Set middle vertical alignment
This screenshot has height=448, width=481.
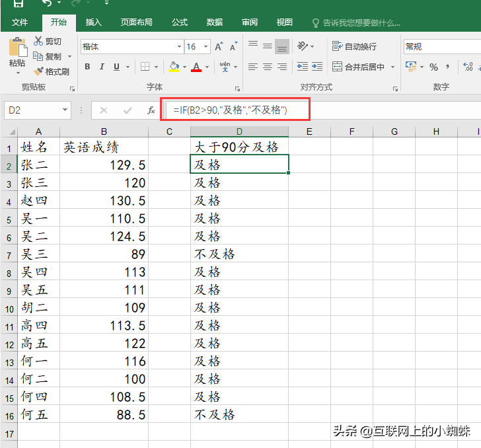(268, 46)
